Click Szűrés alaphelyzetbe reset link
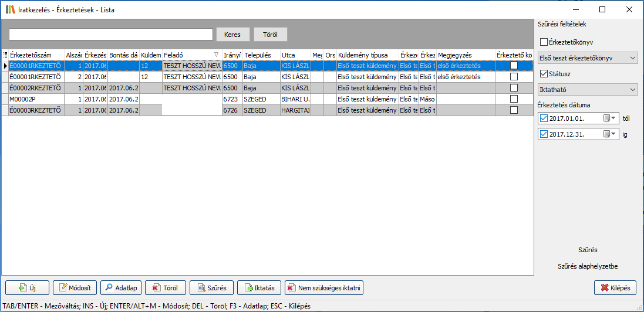 (588, 266)
